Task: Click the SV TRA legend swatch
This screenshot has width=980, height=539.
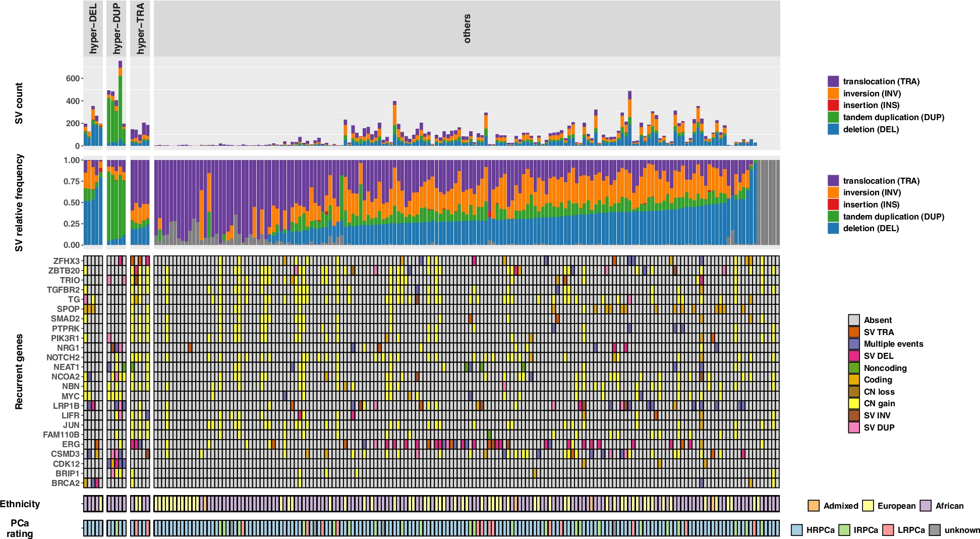Action: (854, 332)
